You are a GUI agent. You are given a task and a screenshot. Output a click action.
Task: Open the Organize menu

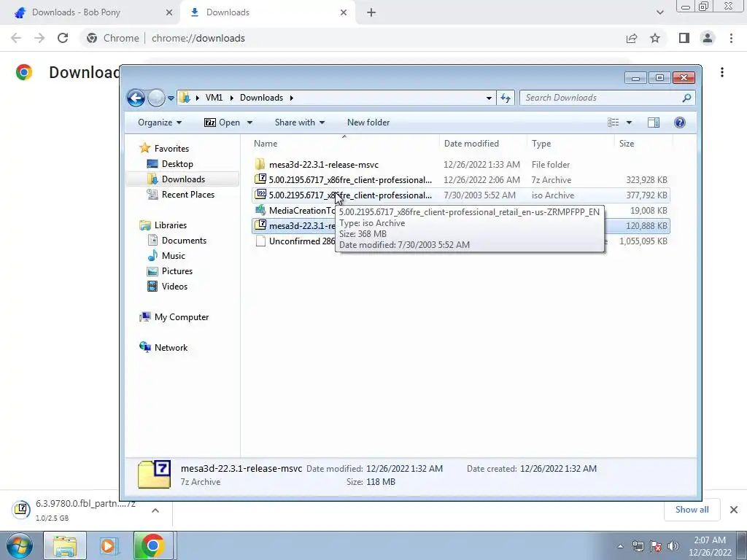[160, 122]
